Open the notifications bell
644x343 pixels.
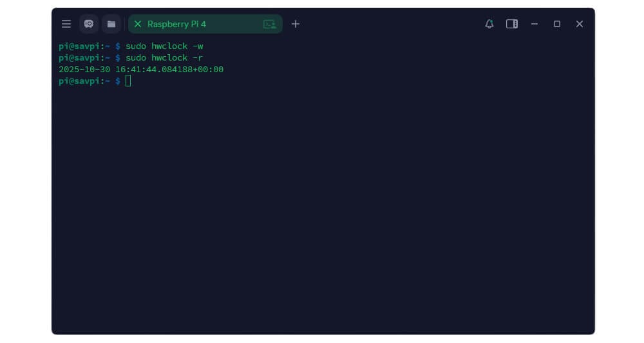[x=489, y=24]
